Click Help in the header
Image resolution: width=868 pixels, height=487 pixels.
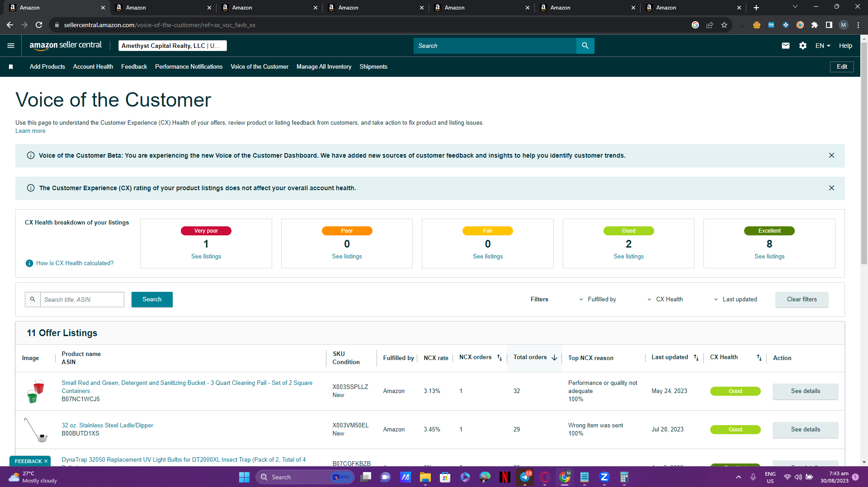(845, 46)
